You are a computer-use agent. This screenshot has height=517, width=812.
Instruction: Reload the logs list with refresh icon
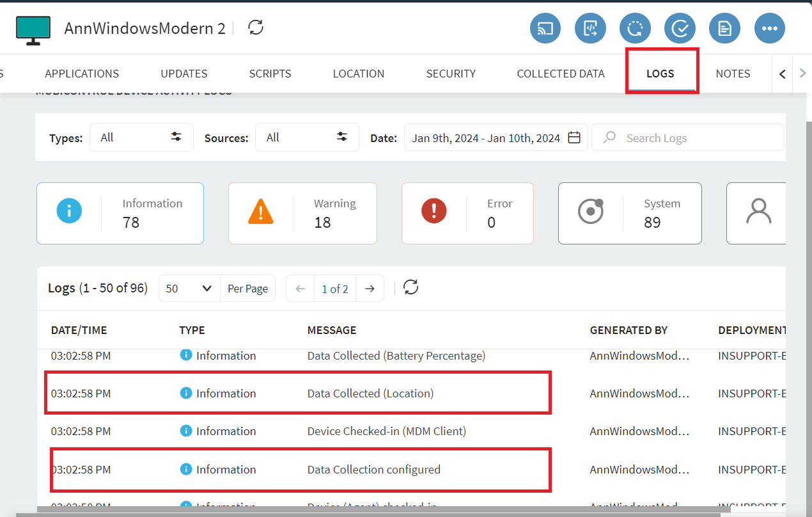click(x=410, y=288)
